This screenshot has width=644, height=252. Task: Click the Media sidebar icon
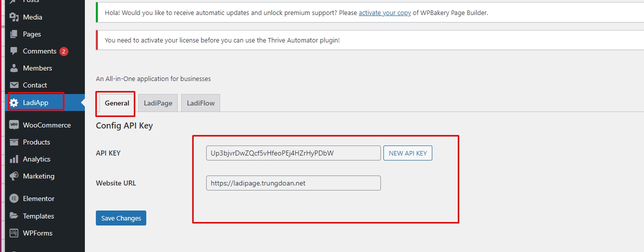pyautogui.click(x=14, y=17)
